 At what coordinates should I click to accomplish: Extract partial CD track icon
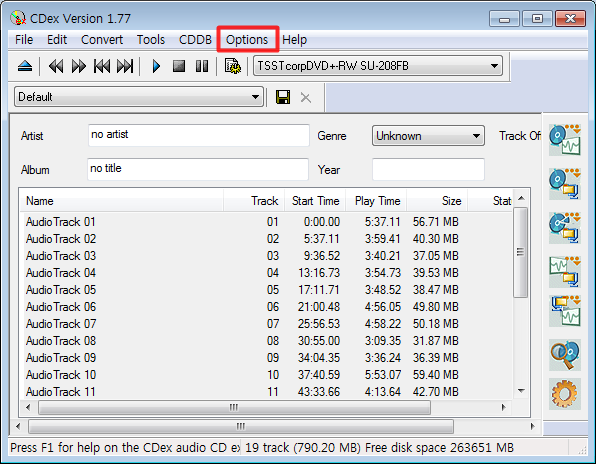[x=565, y=228]
